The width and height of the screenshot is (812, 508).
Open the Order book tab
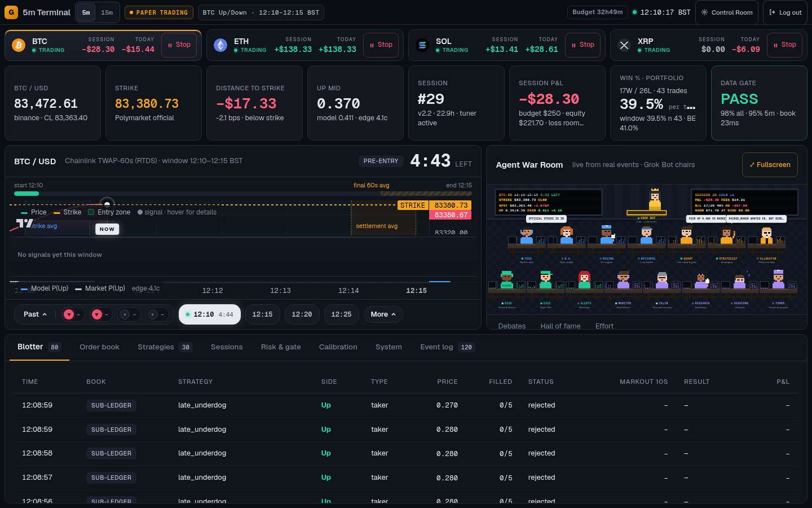(x=99, y=347)
